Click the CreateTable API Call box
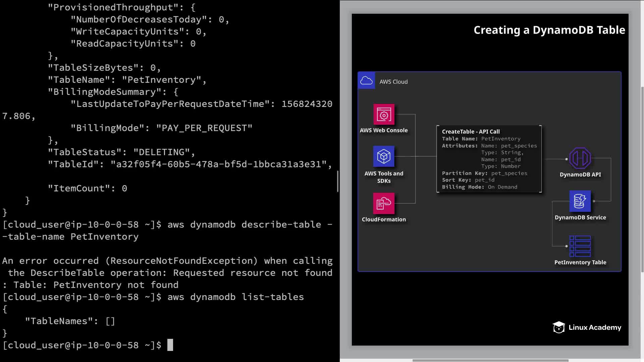This screenshot has height=362, width=644. pyautogui.click(x=489, y=159)
